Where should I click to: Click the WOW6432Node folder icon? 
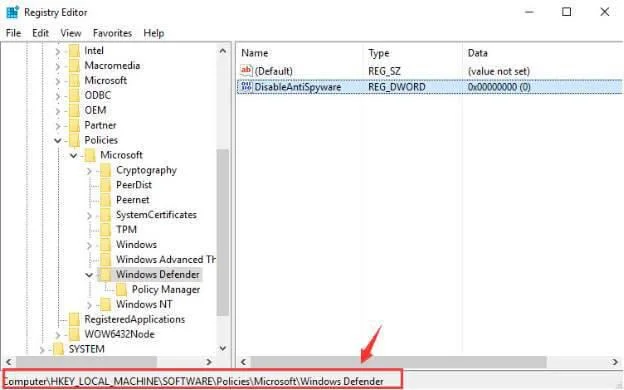(x=74, y=334)
